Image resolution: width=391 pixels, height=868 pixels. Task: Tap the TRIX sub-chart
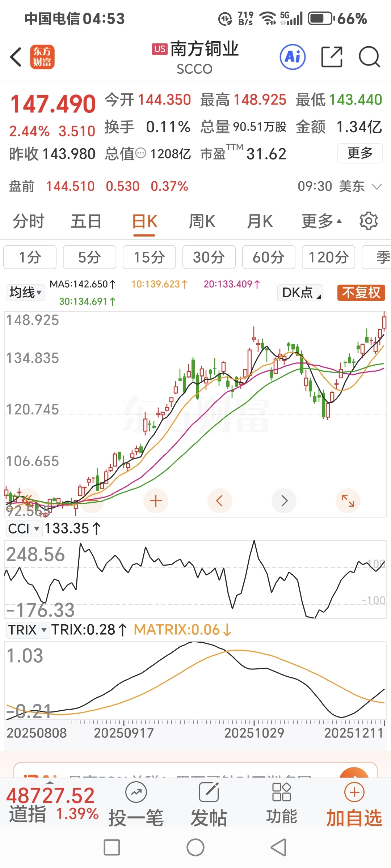tap(195, 680)
